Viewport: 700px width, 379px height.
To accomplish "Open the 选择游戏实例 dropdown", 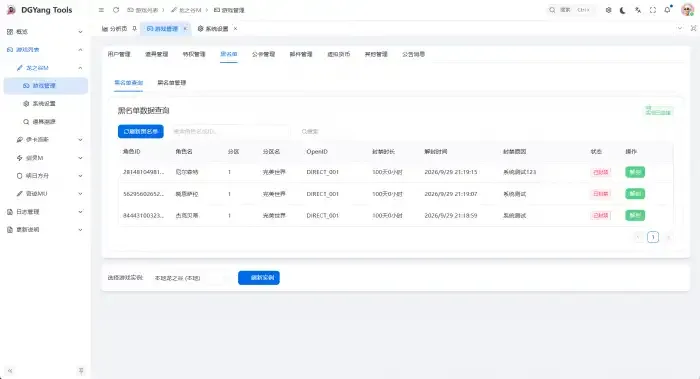I will coord(191,278).
